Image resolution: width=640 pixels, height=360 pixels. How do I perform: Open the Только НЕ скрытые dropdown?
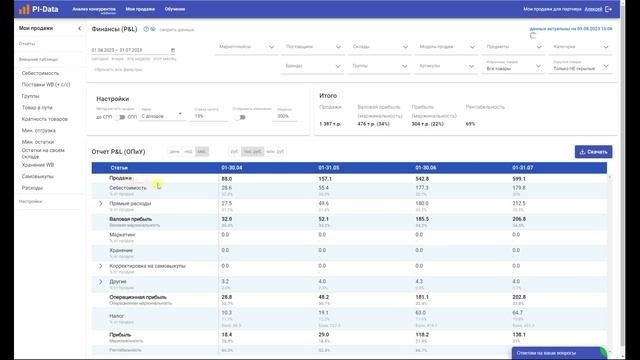click(580, 67)
